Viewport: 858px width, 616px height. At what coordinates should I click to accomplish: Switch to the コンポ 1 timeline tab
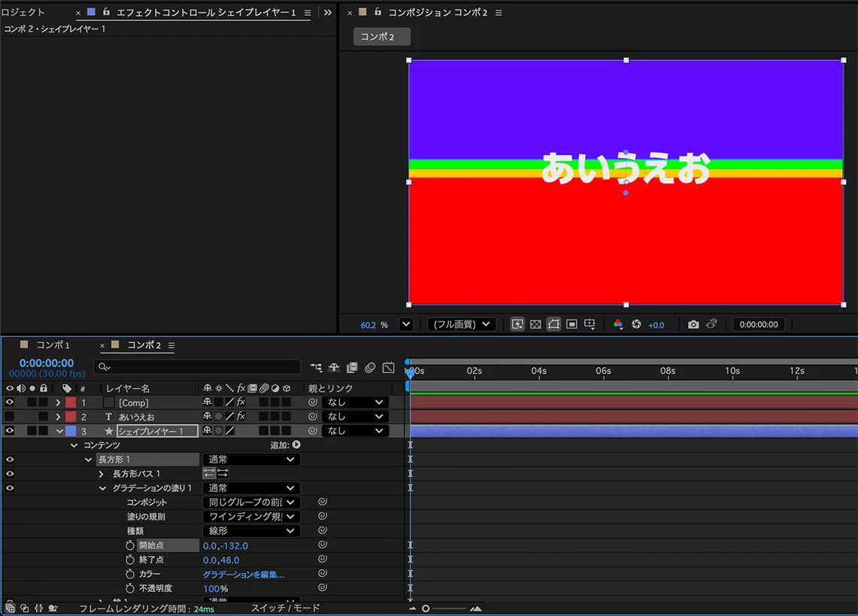tap(53, 345)
